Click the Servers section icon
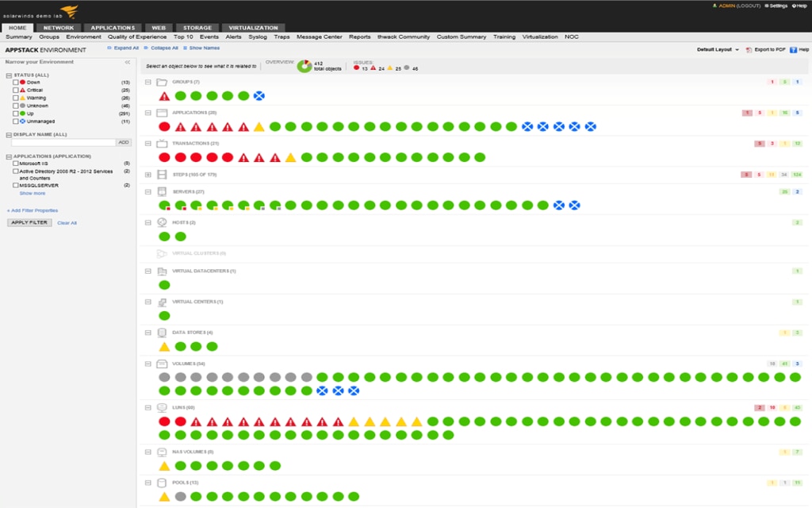812x508 pixels. [x=160, y=190]
